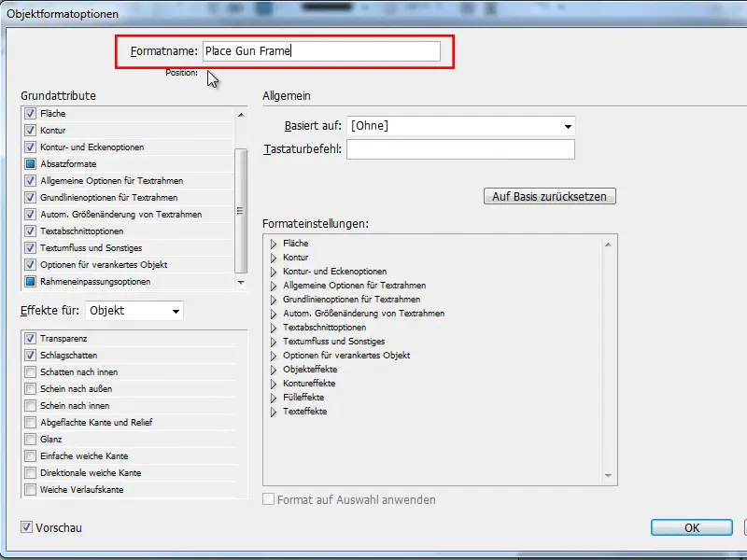747x560 pixels.
Task: Select Glanz row label
Action: [51, 439]
